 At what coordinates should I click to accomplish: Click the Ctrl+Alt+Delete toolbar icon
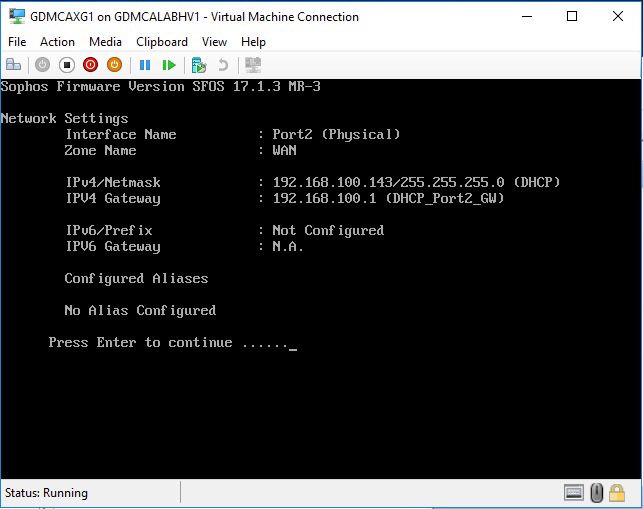13,65
